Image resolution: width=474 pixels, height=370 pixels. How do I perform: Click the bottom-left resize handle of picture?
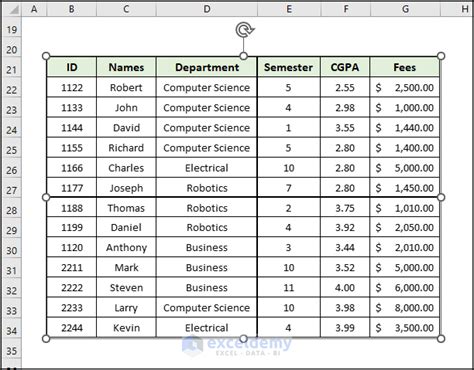46,339
